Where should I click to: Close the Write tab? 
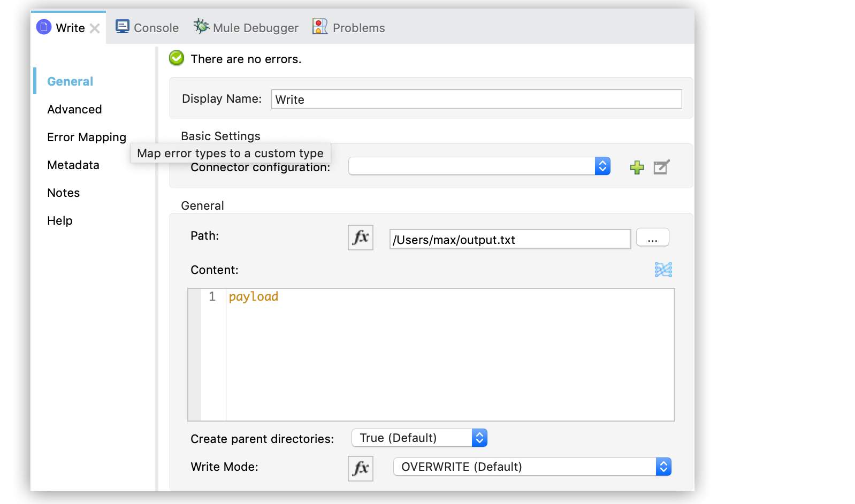(x=95, y=28)
